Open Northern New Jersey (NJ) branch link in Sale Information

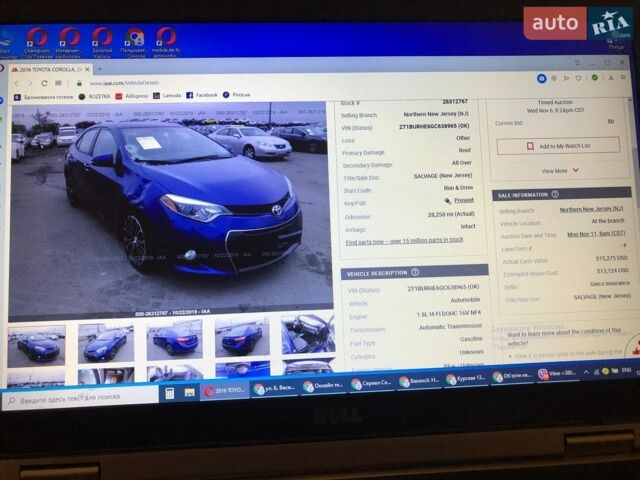[591, 209]
